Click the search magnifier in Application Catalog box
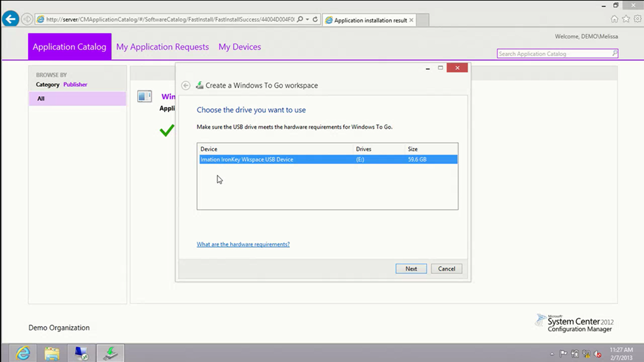 [x=614, y=54]
